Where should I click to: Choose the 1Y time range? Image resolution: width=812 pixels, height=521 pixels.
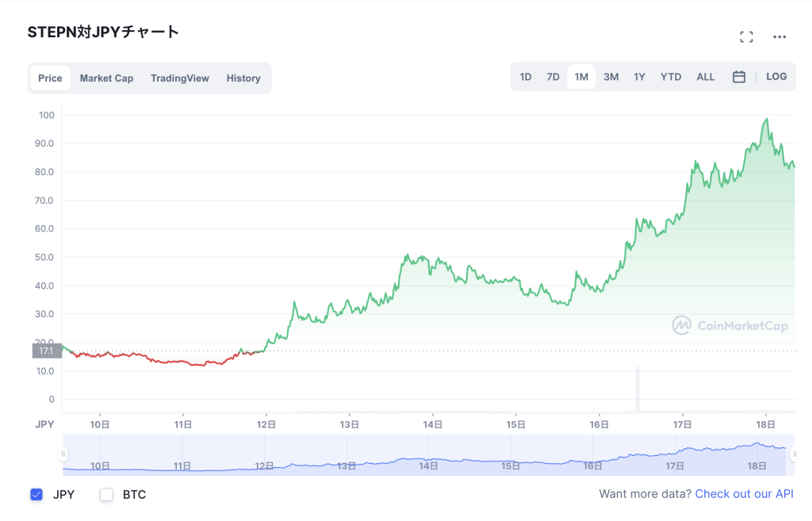[639, 77]
